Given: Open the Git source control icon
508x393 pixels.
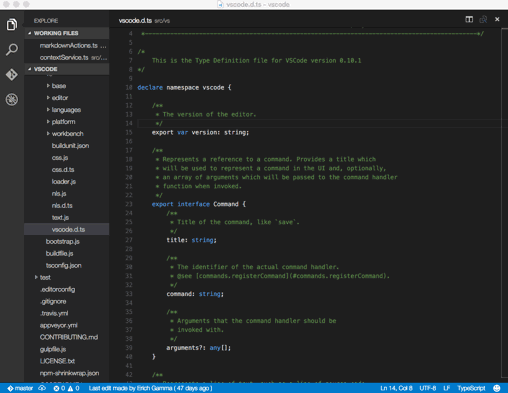Looking at the screenshot, I should [12, 74].
